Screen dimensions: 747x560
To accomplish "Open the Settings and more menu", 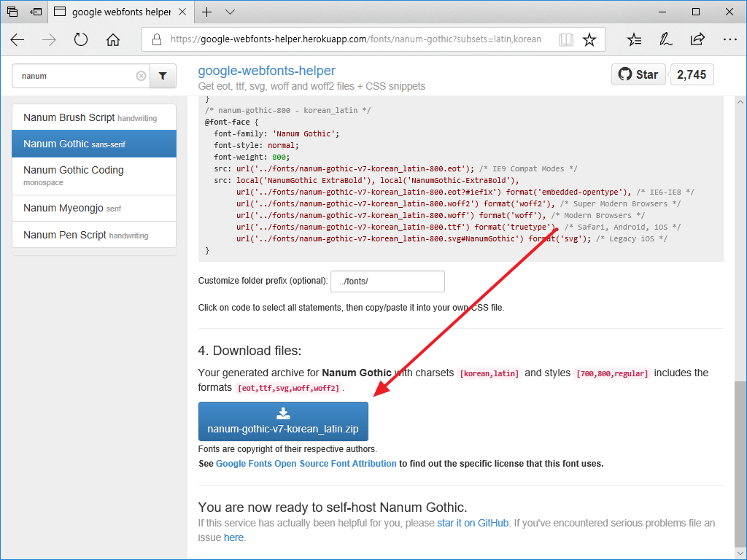I will coord(729,39).
